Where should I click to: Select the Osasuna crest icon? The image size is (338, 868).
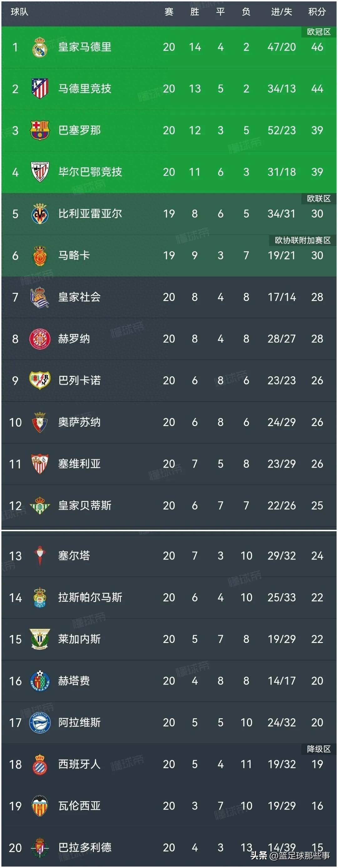[x=39, y=422]
